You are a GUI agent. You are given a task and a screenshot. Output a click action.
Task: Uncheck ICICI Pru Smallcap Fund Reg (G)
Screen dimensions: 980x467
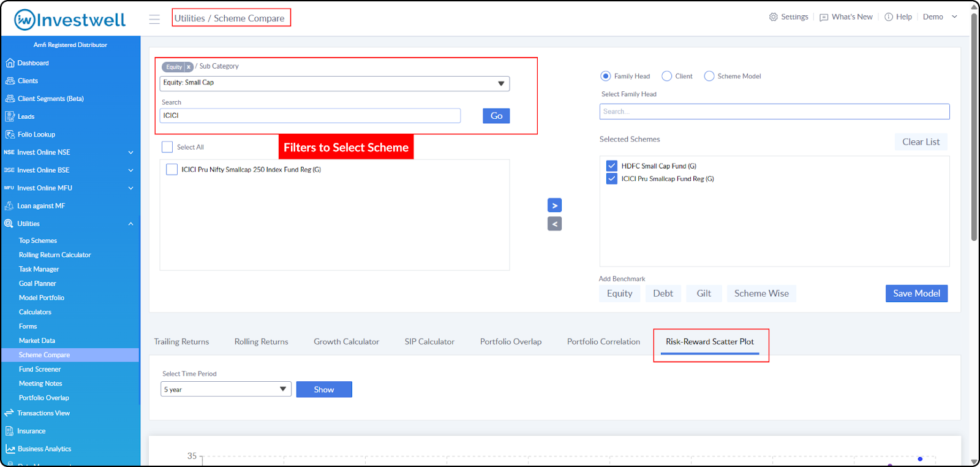[x=611, y=178]
